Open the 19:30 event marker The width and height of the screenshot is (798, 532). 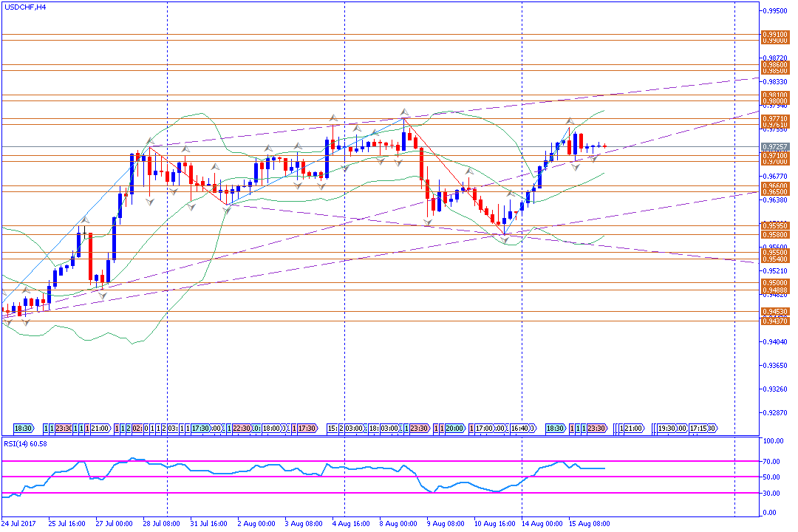(667, 428)
